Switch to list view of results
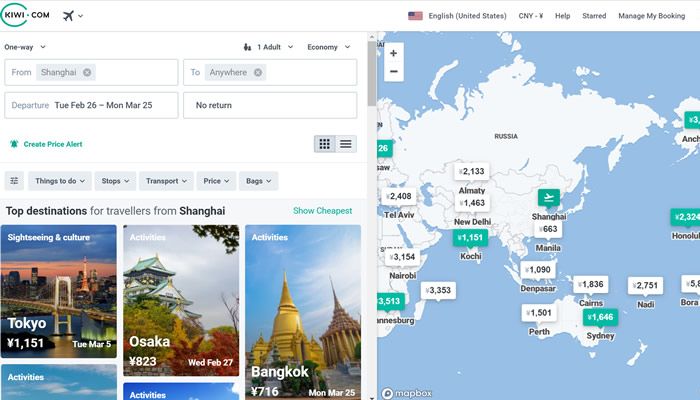 [346, 144]
